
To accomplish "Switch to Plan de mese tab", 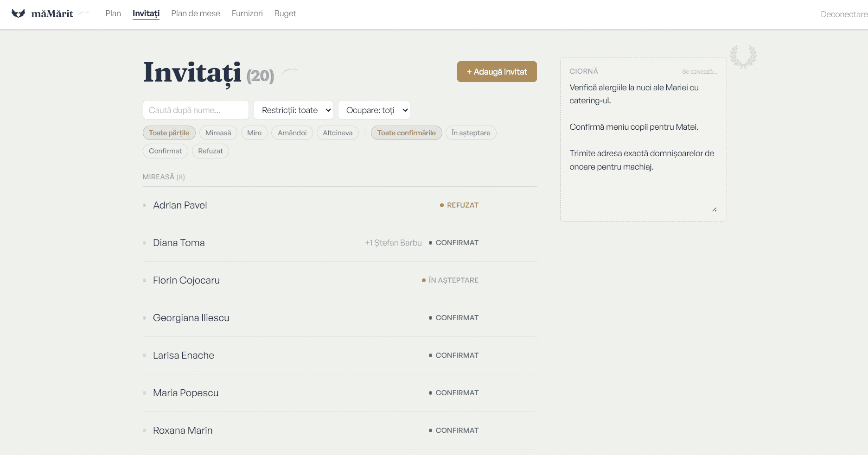I will [x=196, y=13].
